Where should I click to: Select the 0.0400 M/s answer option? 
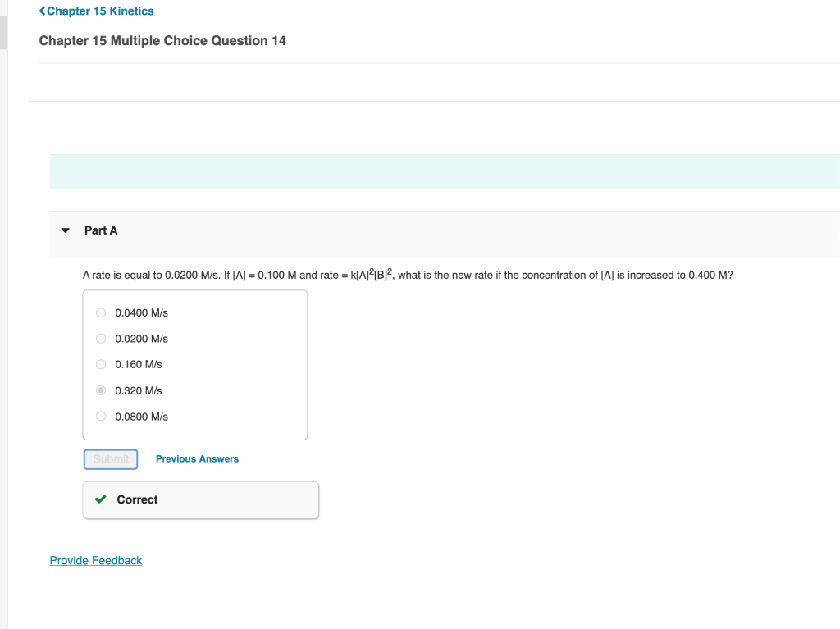100,312
